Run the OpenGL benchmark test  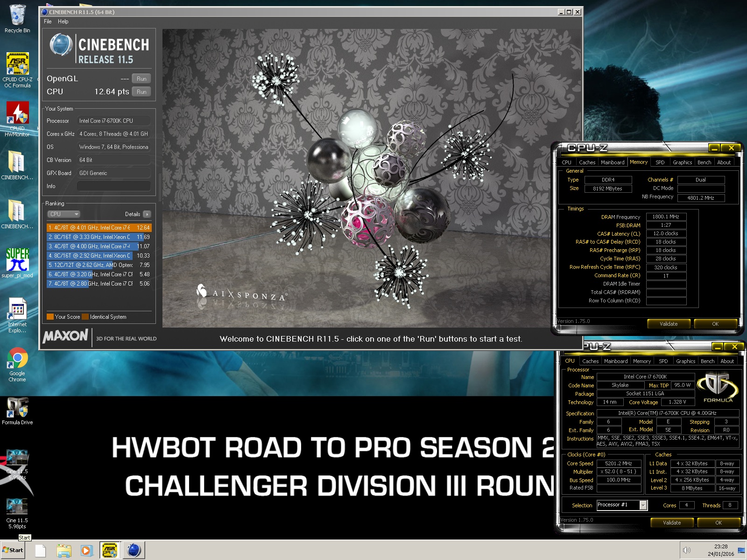click(141, 79)
